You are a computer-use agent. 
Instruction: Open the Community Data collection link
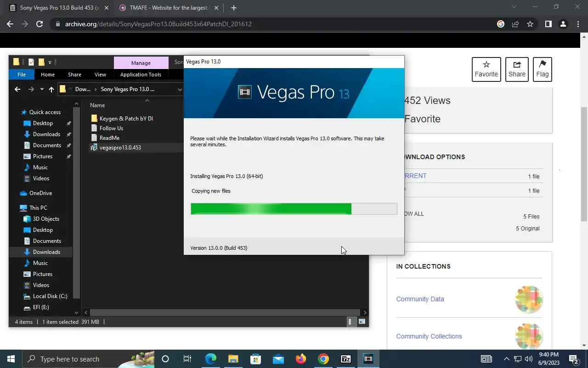(420, 299)
